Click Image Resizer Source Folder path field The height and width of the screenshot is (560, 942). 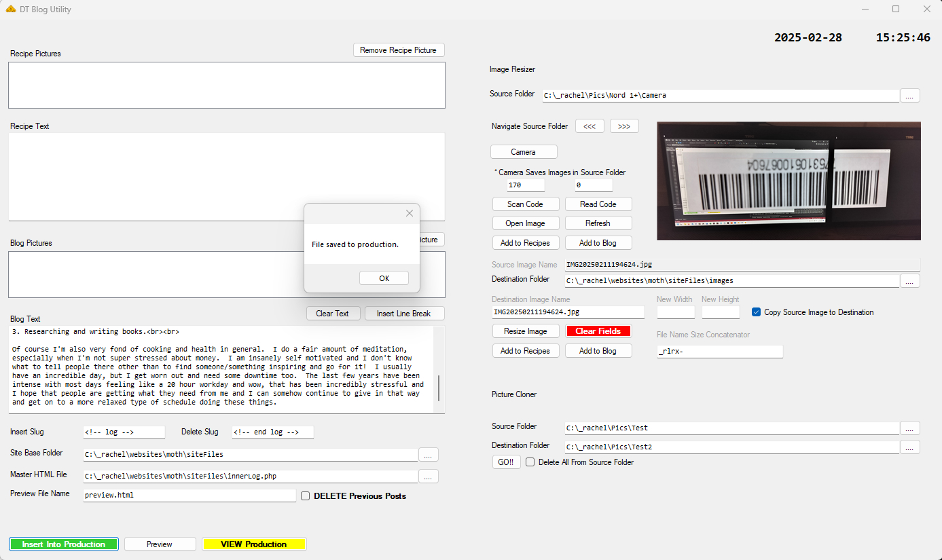coord(721,96)
